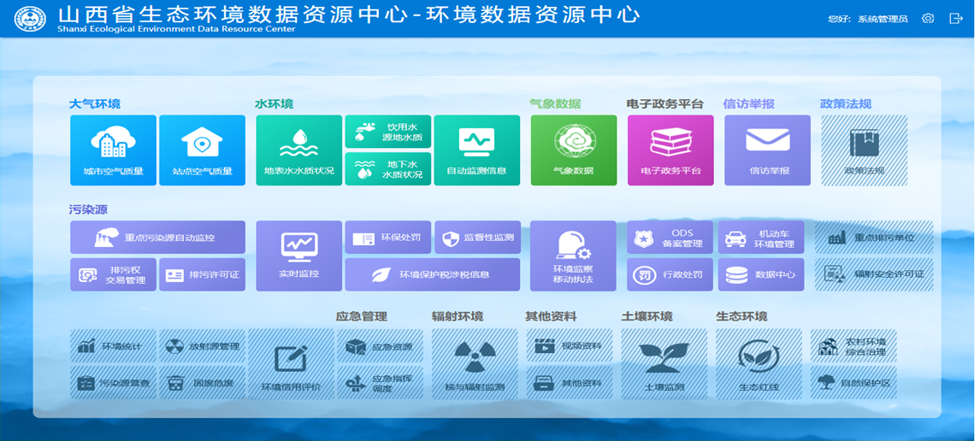Open ODS备案管理 button
Image resolution: width=980 pixels, height=441 pixels.
click(x=670, y=238)
